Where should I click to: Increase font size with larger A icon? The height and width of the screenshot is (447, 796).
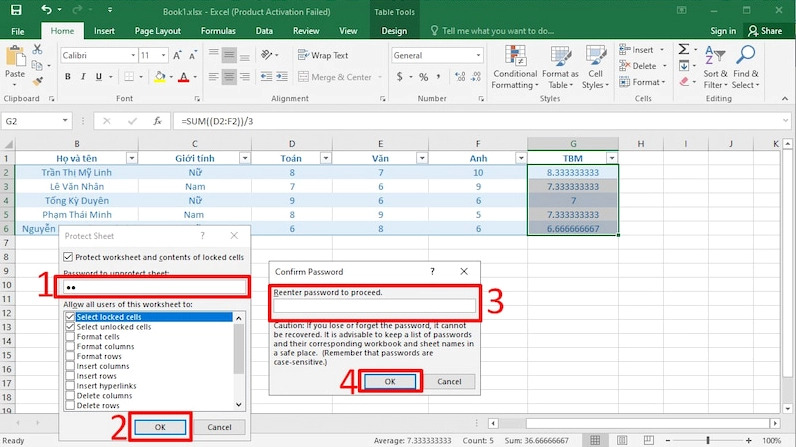pos(177,55)
